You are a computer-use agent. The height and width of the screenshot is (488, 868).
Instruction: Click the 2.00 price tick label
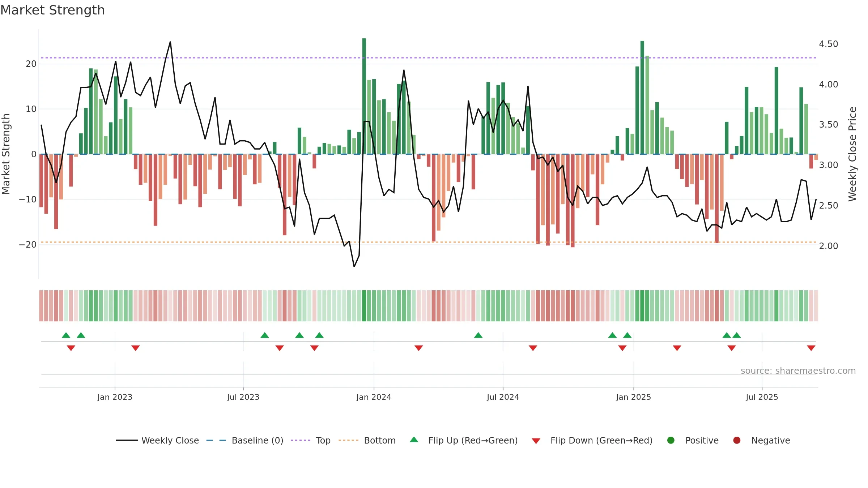tap(829, 246)
